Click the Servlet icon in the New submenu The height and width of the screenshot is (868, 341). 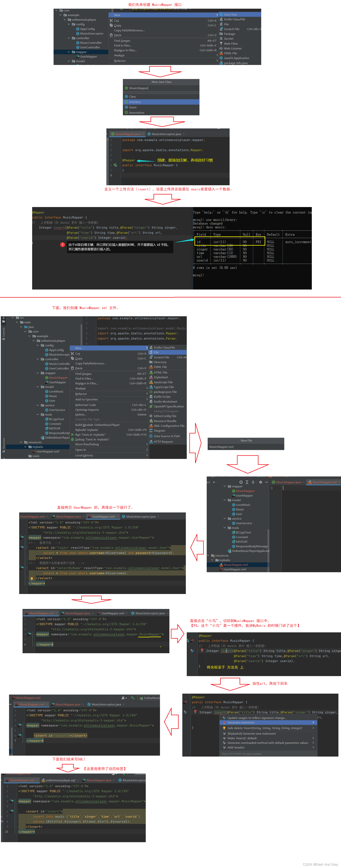(x=221, y=38)
